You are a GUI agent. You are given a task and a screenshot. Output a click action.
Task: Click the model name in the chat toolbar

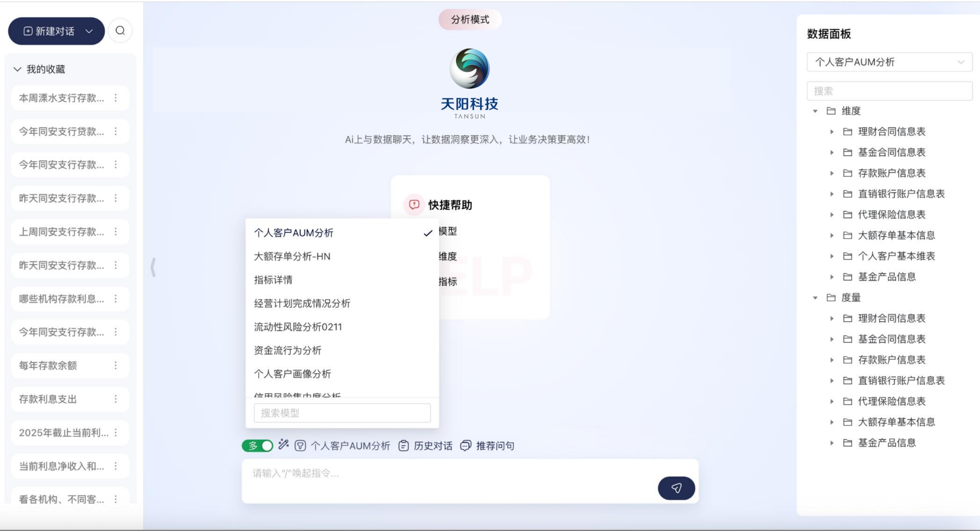(x=350, y=446)
